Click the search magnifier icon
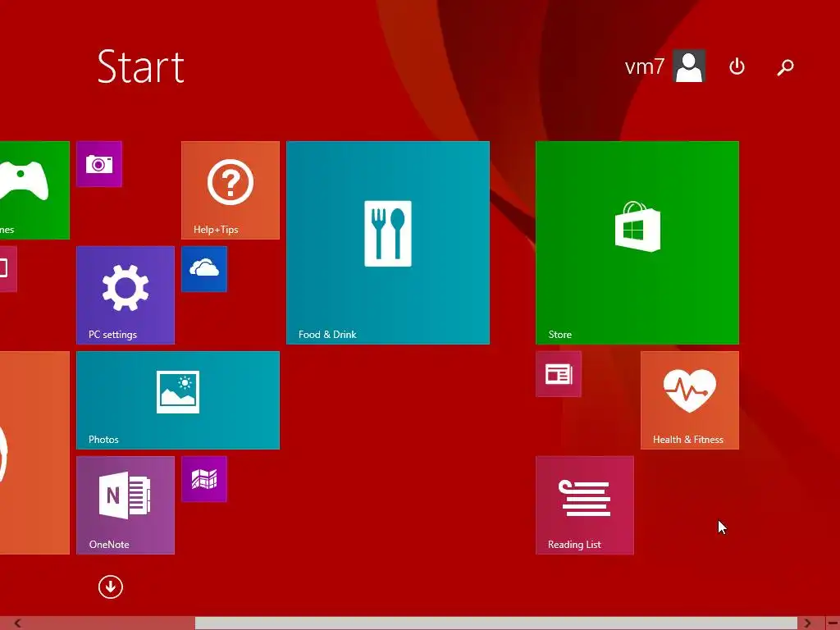 coord(785,67)
